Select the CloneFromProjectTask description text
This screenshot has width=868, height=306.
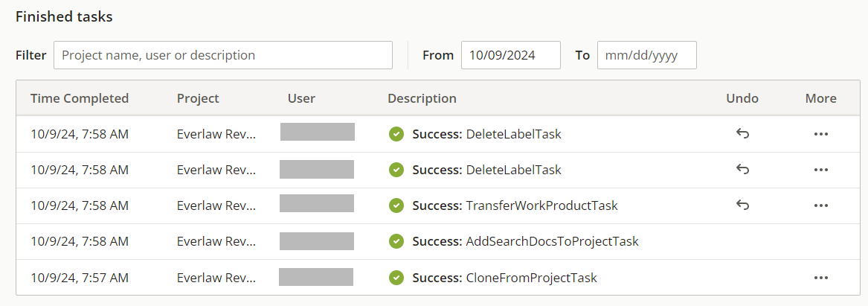tap(531, 278)
